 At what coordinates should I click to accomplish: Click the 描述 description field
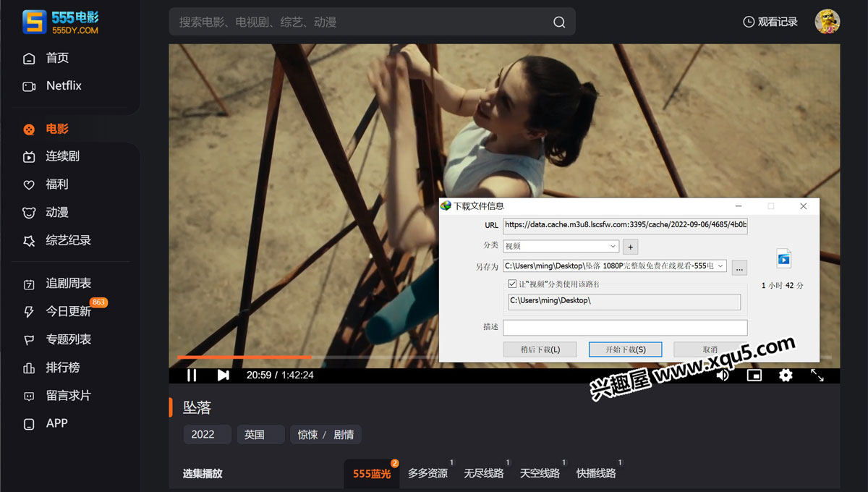(x=625, y=327)
